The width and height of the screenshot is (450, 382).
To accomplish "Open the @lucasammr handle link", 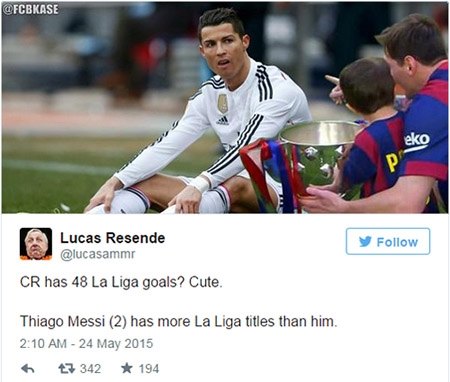I will [97, 254].
